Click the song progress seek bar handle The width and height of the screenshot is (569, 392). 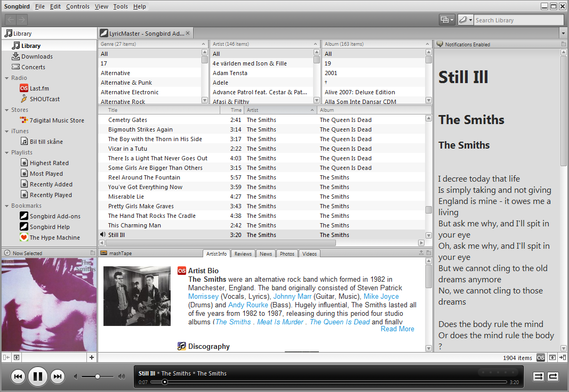pos(165,382)
